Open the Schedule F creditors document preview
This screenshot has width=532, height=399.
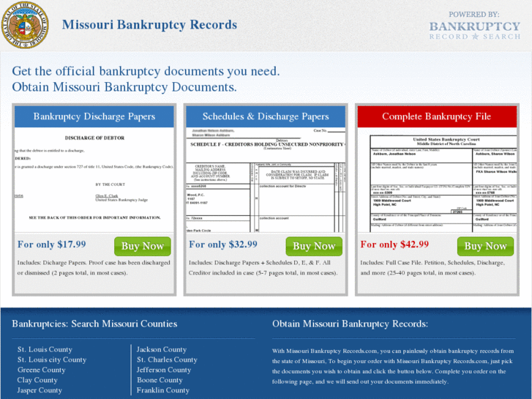(x=266, y=180)
